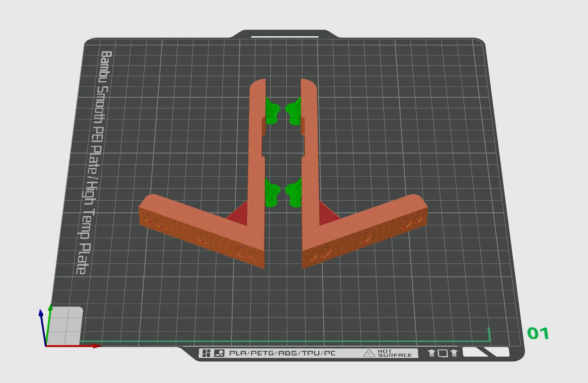Click the 'HOT SURFACE' warning label

pos(394,353)
